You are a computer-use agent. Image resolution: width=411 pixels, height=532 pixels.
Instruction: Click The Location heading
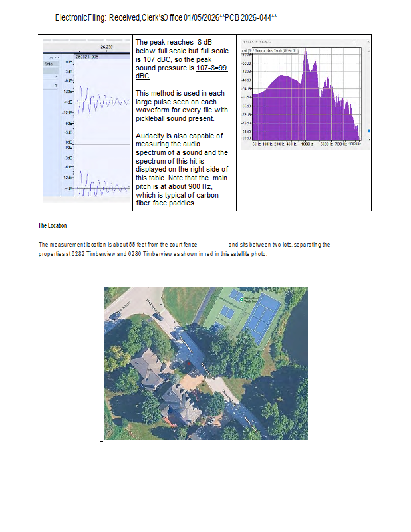[x=52, y=226]
